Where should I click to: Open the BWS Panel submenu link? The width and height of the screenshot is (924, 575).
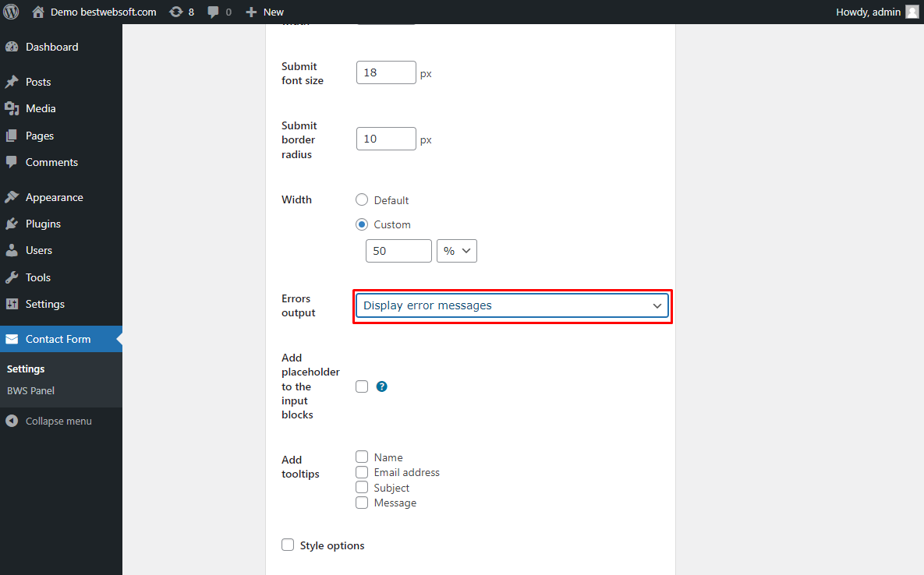(30, 390)
